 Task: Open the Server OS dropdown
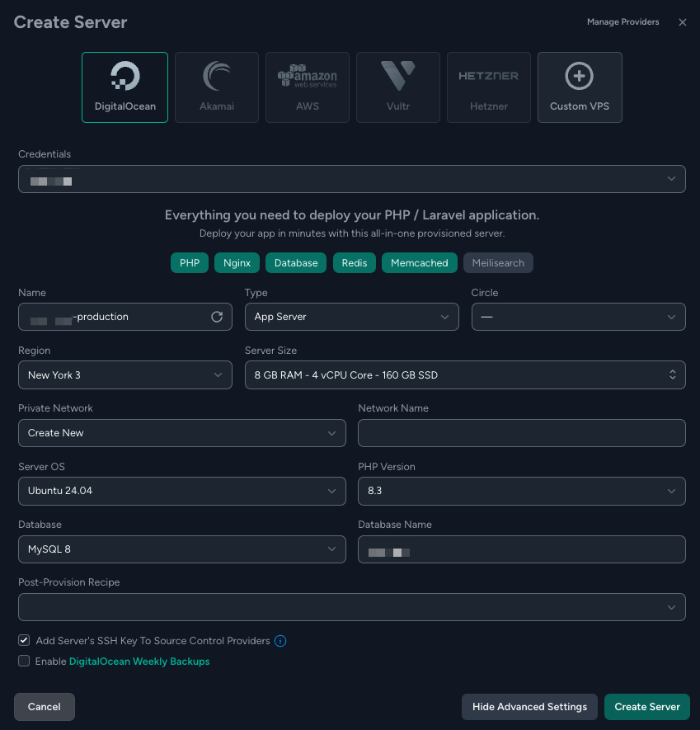182,491
